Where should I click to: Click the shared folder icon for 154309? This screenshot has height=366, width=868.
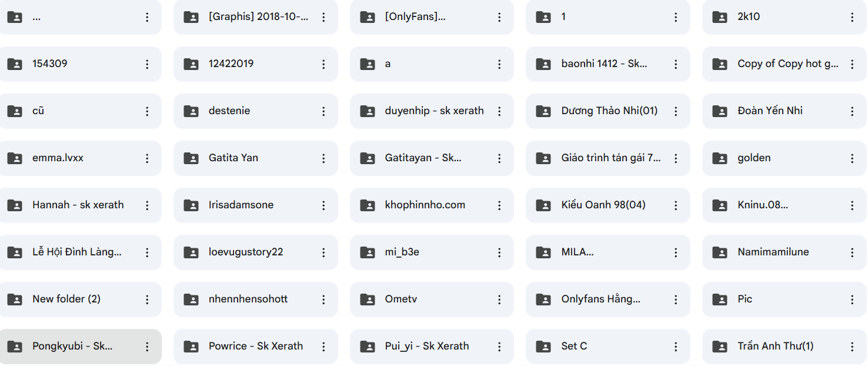[15, 64]
